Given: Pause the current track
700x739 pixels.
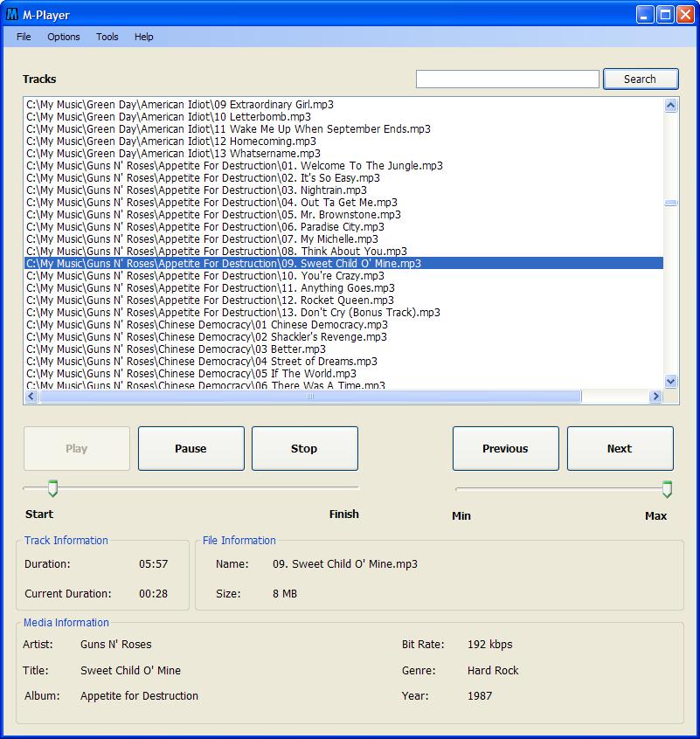Looking at the screenshot, I should [x=191, y=449].
